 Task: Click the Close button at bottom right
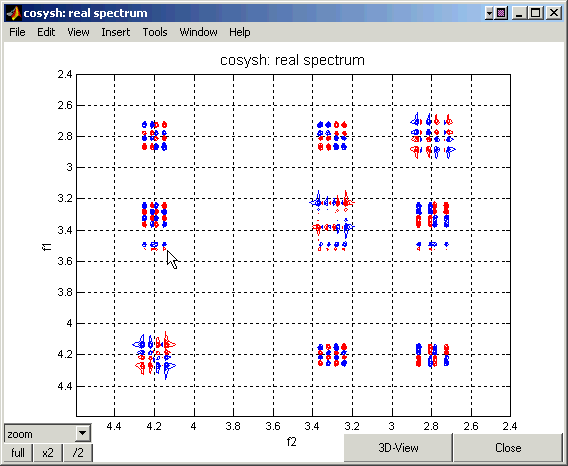click(x=508, y=448)
